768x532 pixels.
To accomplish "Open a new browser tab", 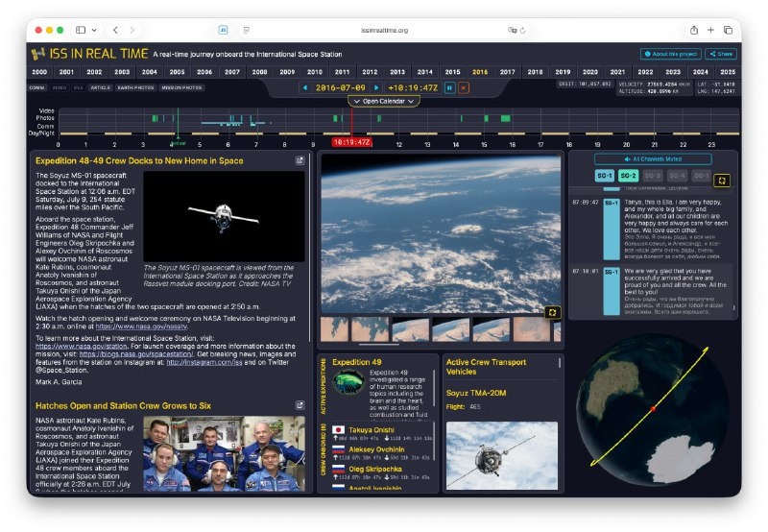I will click(x=710, y=30).
